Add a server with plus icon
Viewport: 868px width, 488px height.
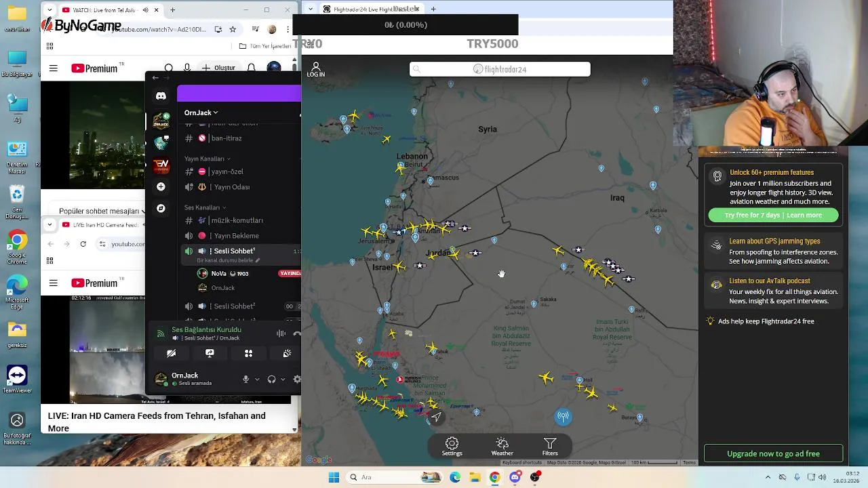point(161,186)
